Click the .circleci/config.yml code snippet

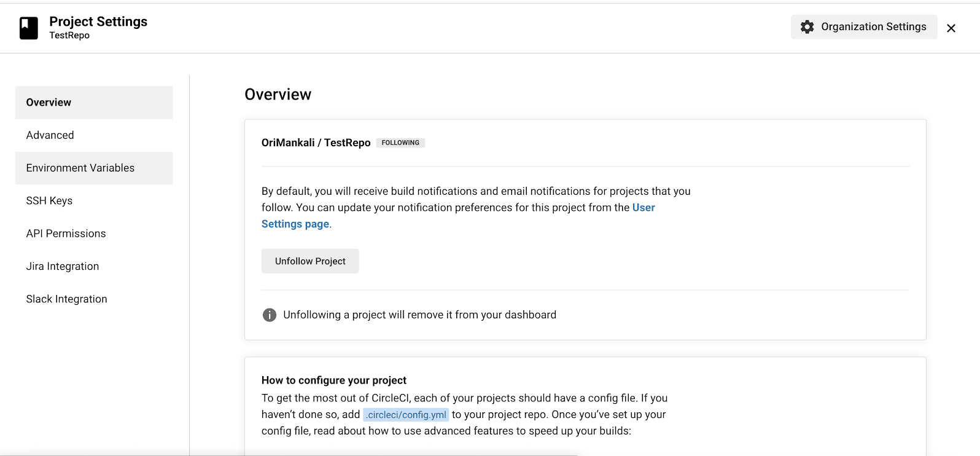[406, 415]
